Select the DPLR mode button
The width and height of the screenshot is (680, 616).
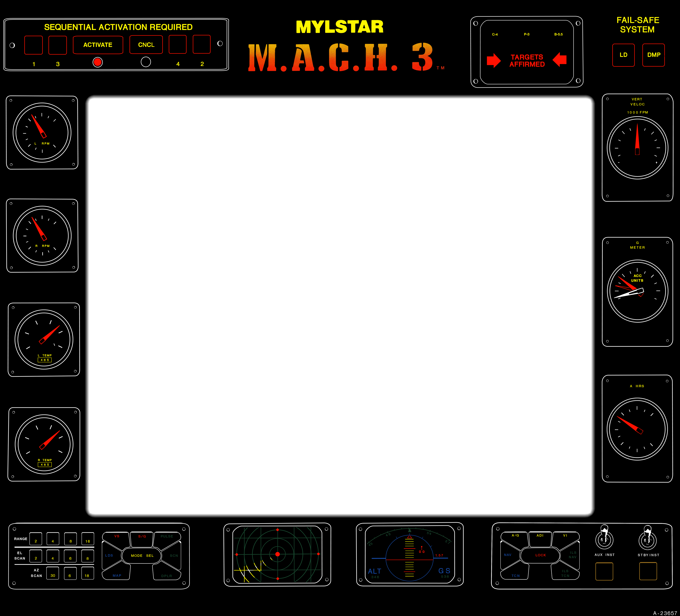tap(167, 572)
